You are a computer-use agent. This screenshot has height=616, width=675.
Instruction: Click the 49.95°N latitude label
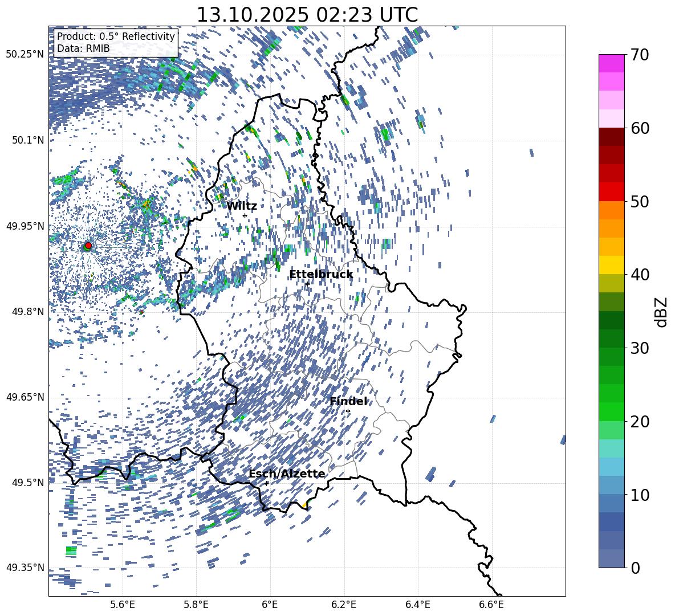click(x=25, y=226)
